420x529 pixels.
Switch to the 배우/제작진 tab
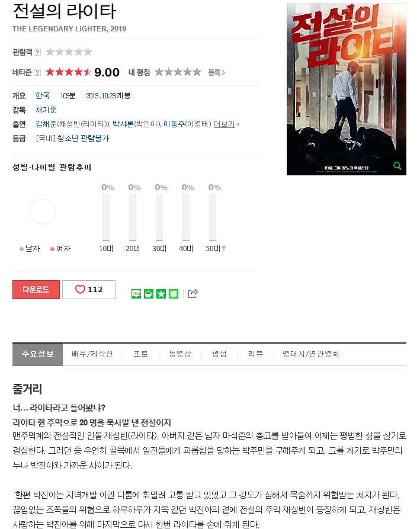pos(92,354)
